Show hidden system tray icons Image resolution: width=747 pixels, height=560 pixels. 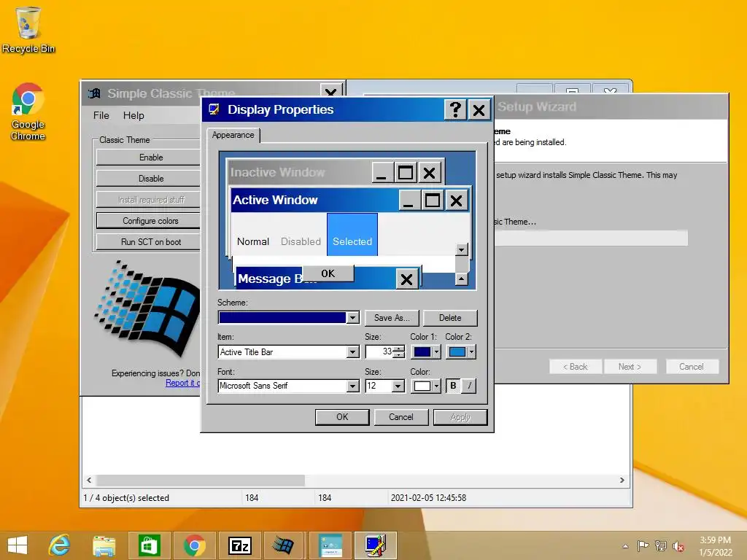click(x=625, y=546)
